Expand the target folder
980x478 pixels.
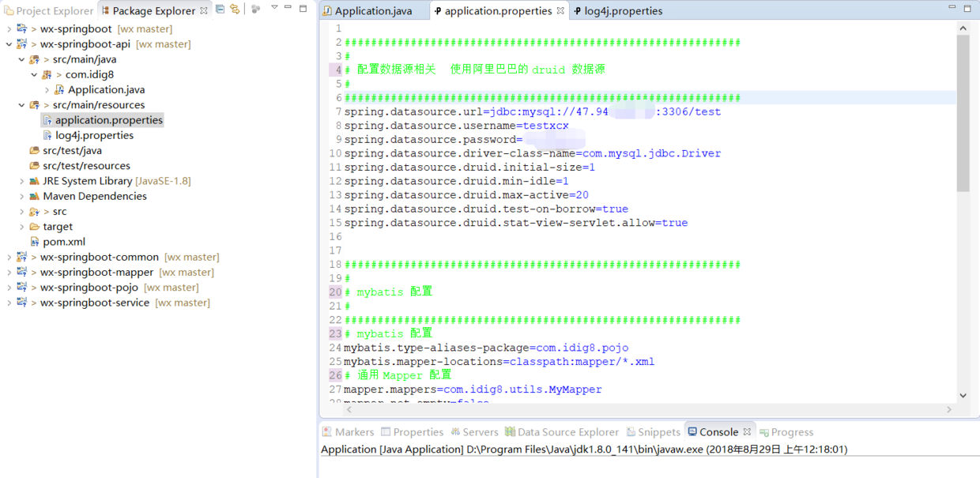click(21, 227)
